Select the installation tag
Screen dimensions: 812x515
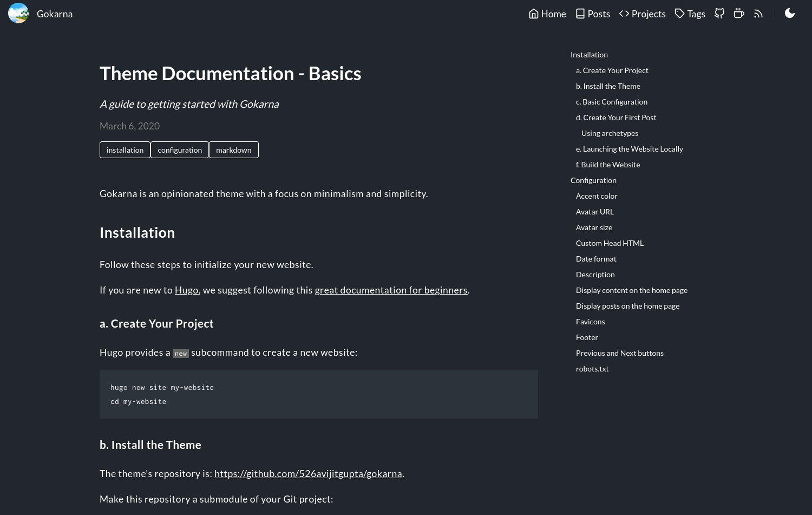[125, 150]
